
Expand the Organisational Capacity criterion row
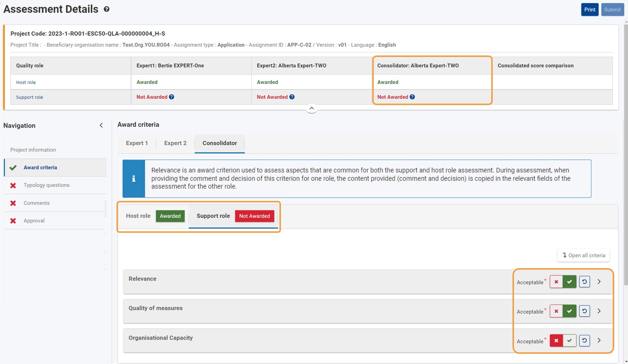pyautogui.click(x=599, y=341)
